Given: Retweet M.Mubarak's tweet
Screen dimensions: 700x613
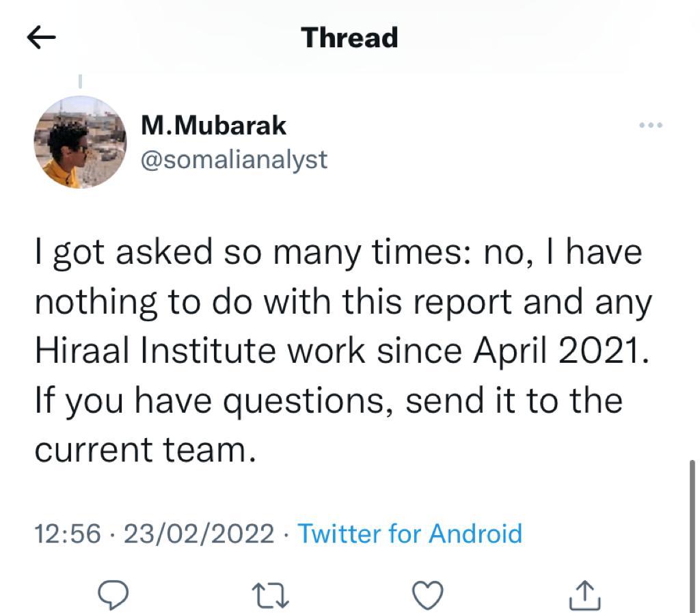Looking at the screenshot, I should [x=272, y=595].
